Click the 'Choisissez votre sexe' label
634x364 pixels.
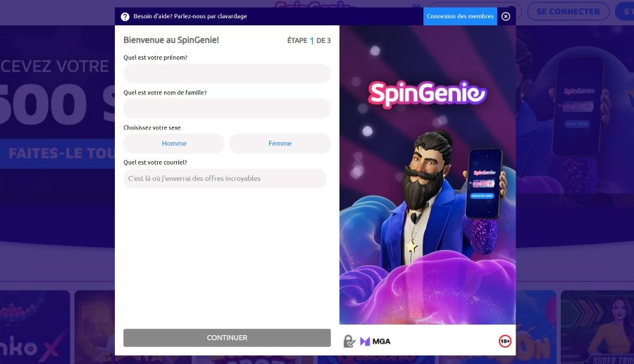coord(152,127)
